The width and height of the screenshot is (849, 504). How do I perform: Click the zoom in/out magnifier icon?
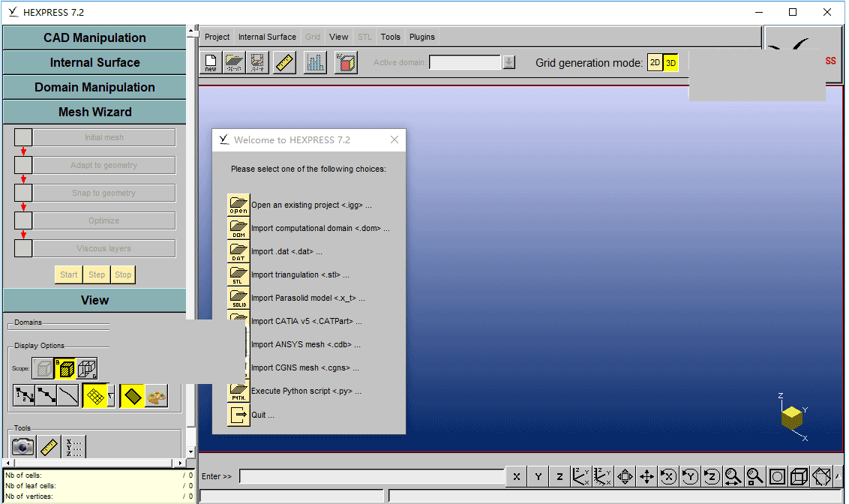click(733, 476)
